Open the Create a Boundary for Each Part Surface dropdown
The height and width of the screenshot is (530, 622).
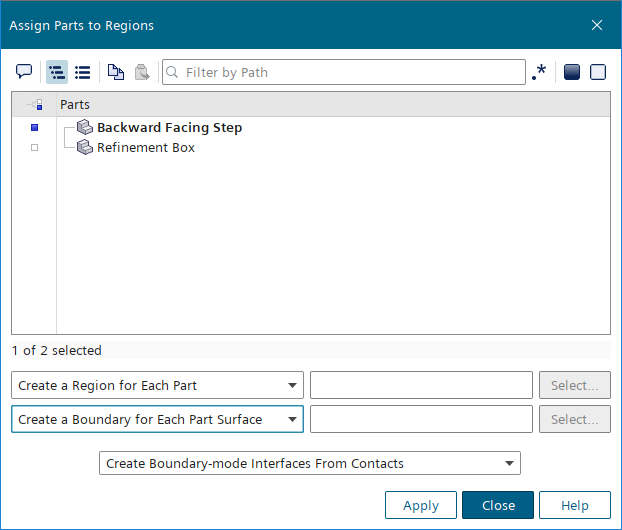(157, 419)
